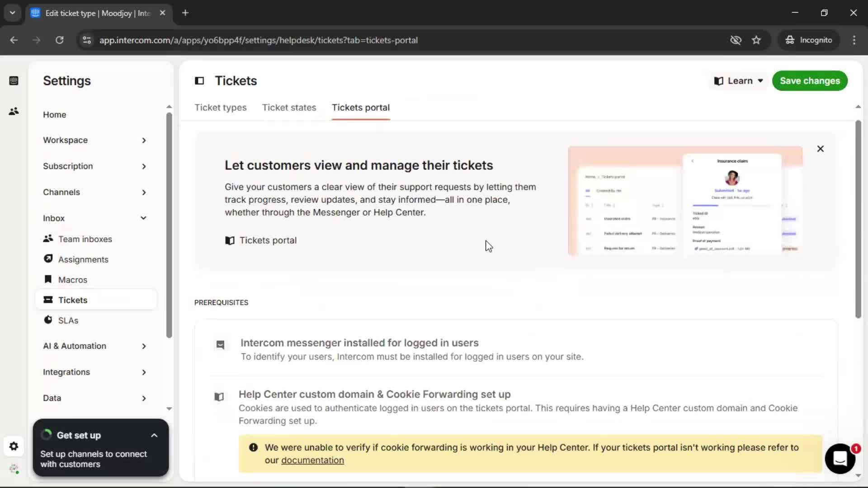Viewport: 868px width, 488px height.
Task: Click the 'Help Center custom domain & Cookie Forwarding set up' title
Action: [x=374, y=394]
